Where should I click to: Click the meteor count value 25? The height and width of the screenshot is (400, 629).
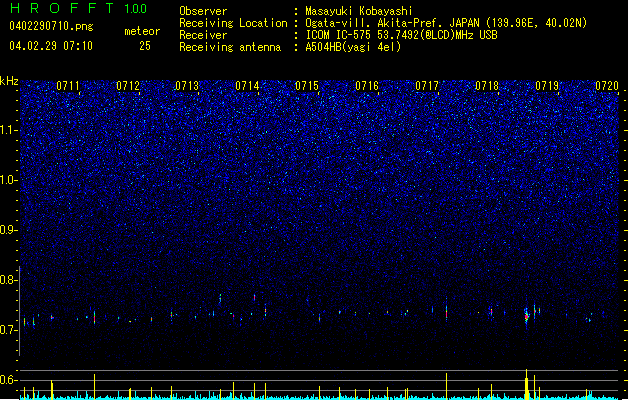click(x=145, y=46)
